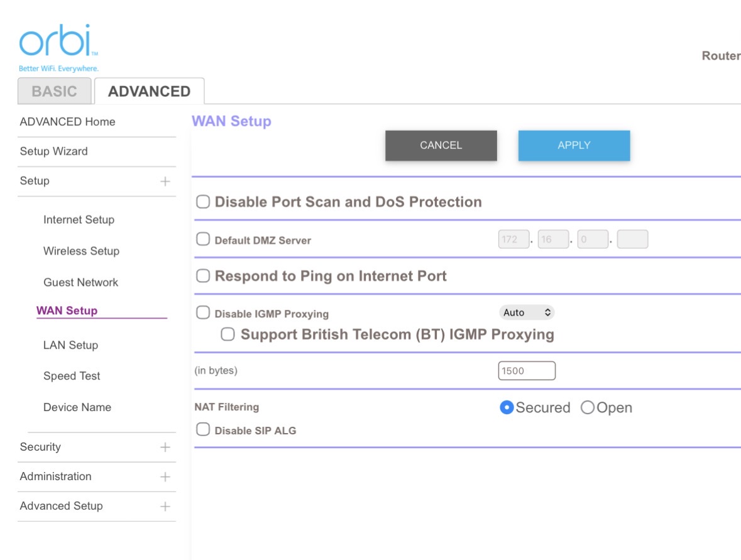
Task: Check the Default DMZ Server box
Action: click(x=203, y=239)
